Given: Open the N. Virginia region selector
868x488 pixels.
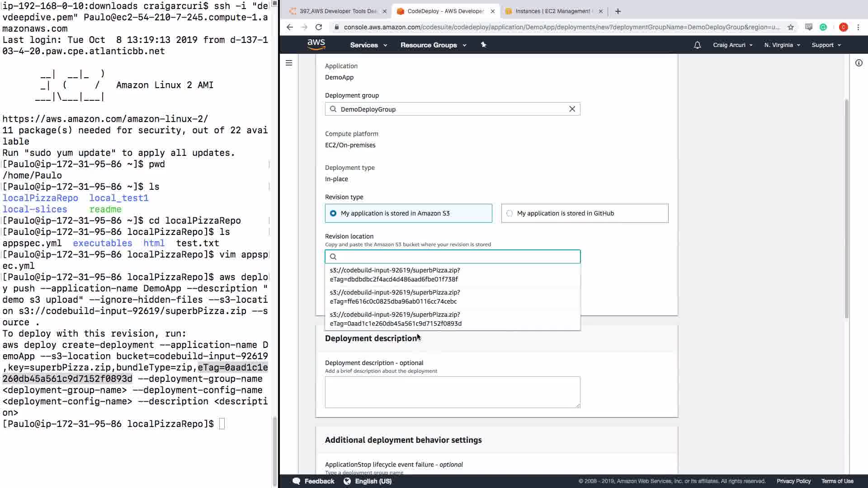Looking at the screenshot, I should [782, 45].
